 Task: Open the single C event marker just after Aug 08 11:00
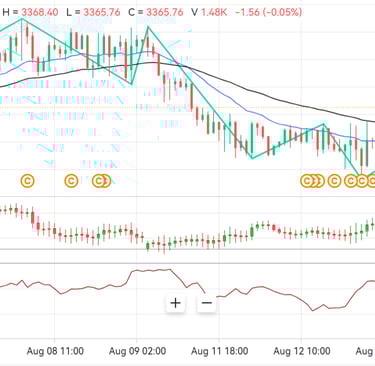71,181
